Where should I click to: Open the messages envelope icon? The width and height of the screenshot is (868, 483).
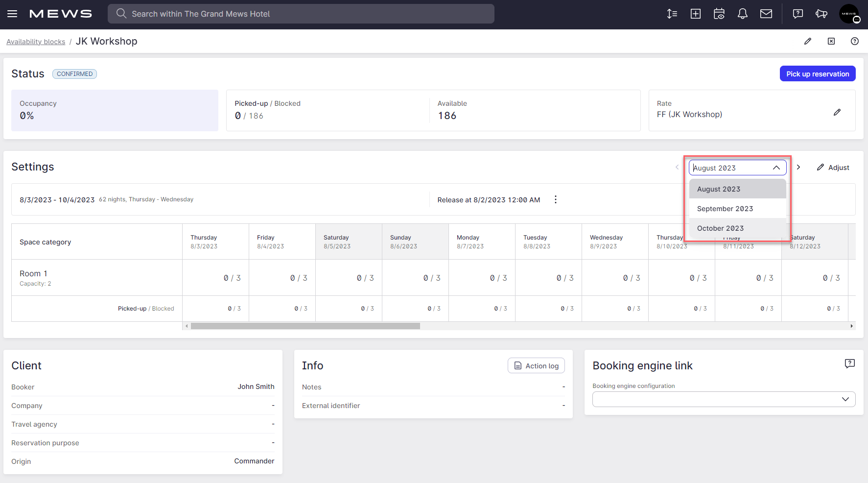click(766, 14)
